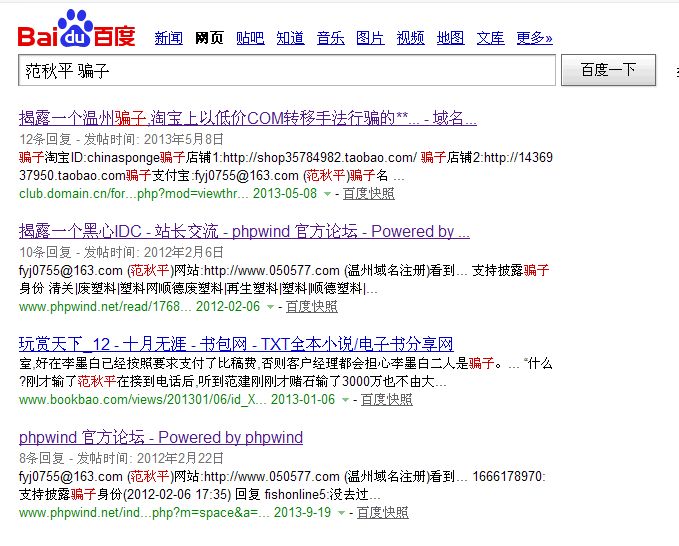
Task: Expand dropdown arrow next to bookbao.com URL
Action: click(x=345, y=400)
